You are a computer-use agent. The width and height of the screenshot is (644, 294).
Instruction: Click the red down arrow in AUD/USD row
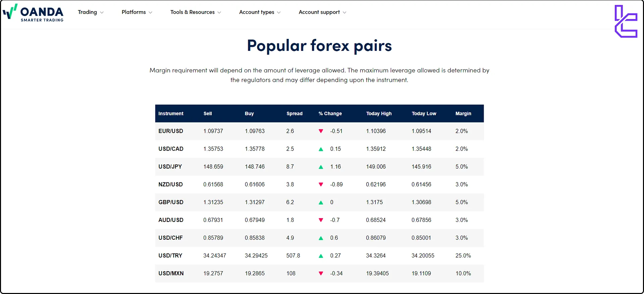[x=321, y=220]
